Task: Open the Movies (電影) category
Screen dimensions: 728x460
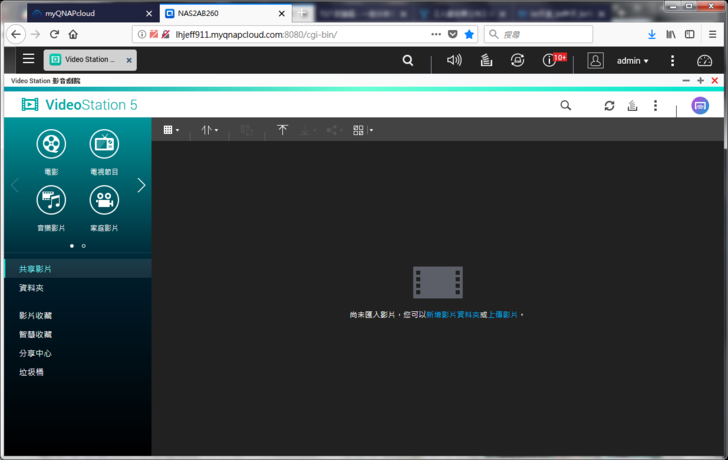Action: (x=51, y=144)
